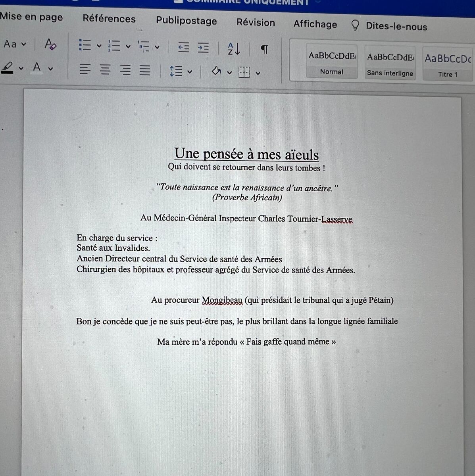
Task: Click the Clear Formatting icon
Action: pos(50,44)
